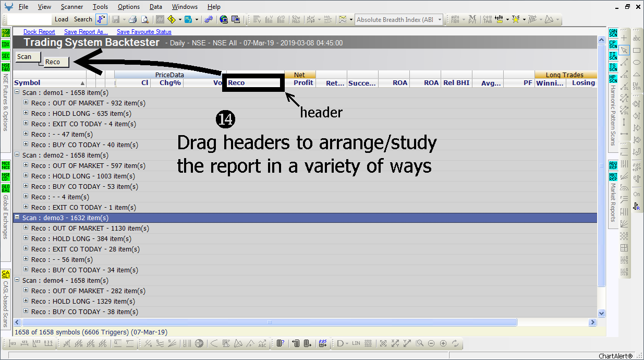Open the Absolute Breadth Index dropdown
Viewport: 644px width, 360px height.
point(440,20)
